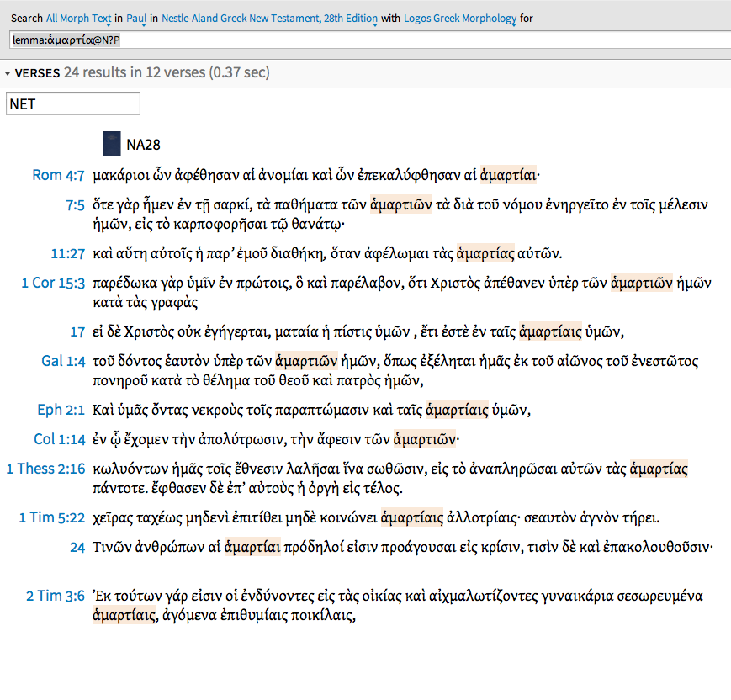The image size is (731, 700).
Task: Open verse 17 reference under 1 Cor
Action: click(77, 332)
